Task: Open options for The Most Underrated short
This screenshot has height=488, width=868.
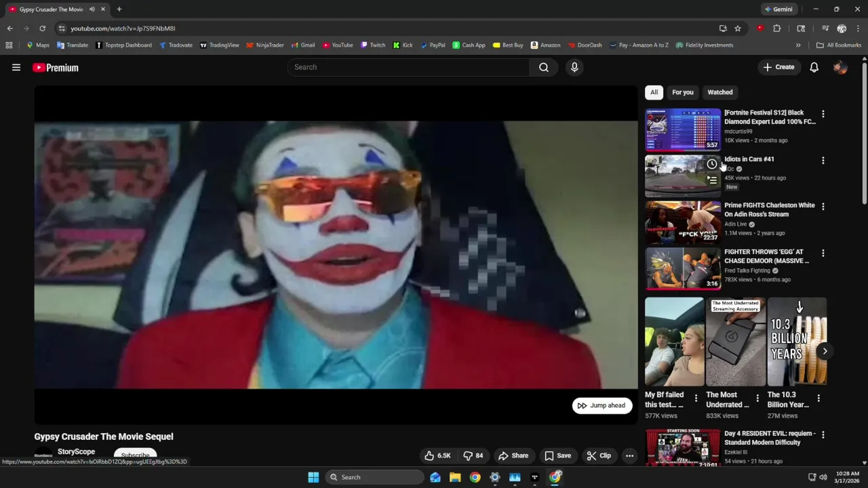Action: pos(757,399)
